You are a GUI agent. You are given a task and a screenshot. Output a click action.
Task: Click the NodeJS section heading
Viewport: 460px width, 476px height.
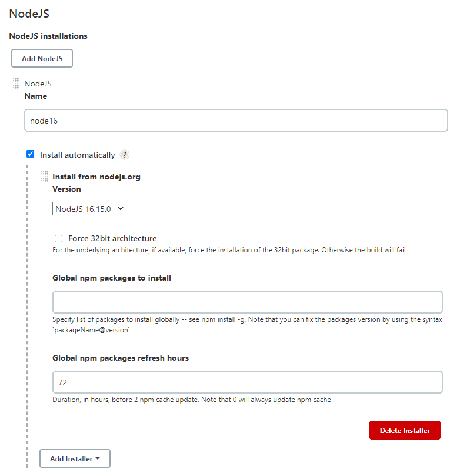(x=29, y=14)
